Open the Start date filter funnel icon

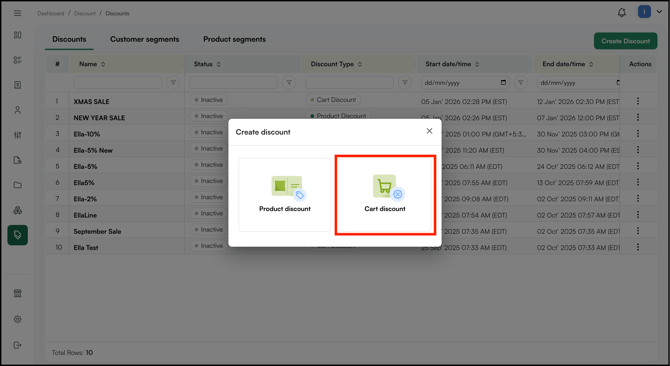point(520,82)
